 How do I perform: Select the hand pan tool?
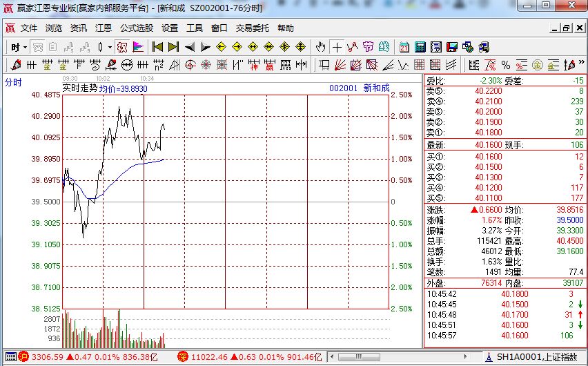coord(320,47)
